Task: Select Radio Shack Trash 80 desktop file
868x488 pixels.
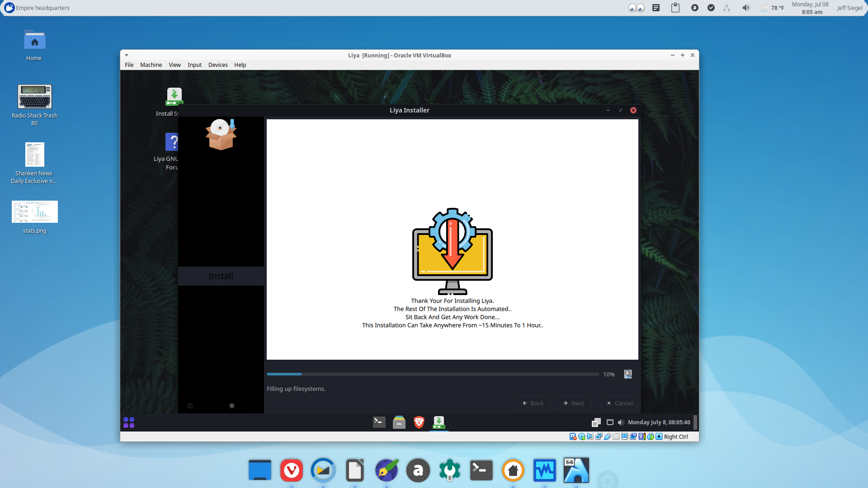Action: tap(35, 105)
